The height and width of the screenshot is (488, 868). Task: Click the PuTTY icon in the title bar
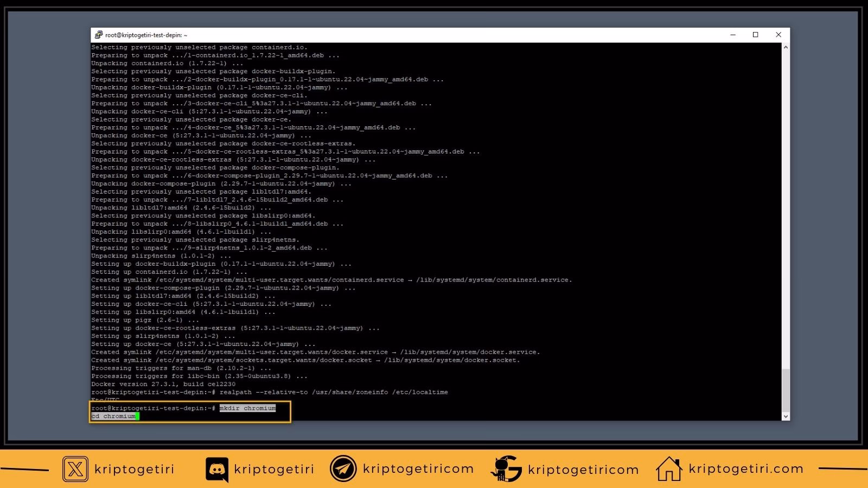pyautogui.click(x=99, y=34)
